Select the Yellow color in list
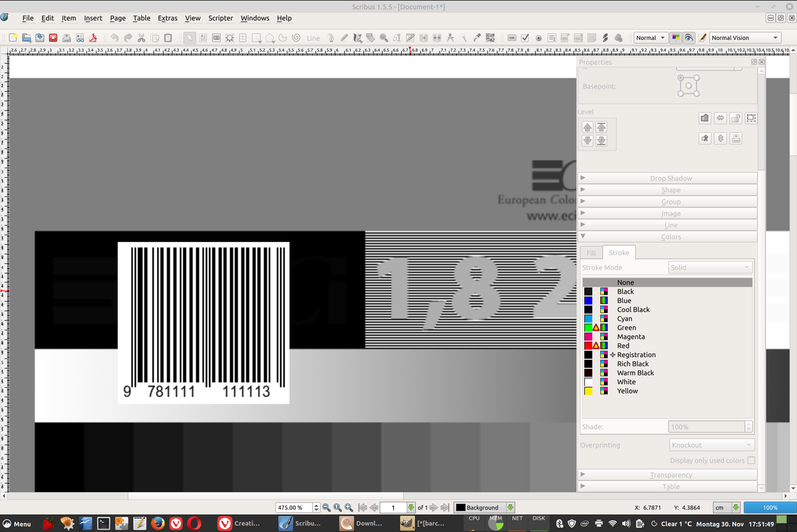The width and height of the screenshot is (797, 532). pyautogui.click(x=667, y=391)
